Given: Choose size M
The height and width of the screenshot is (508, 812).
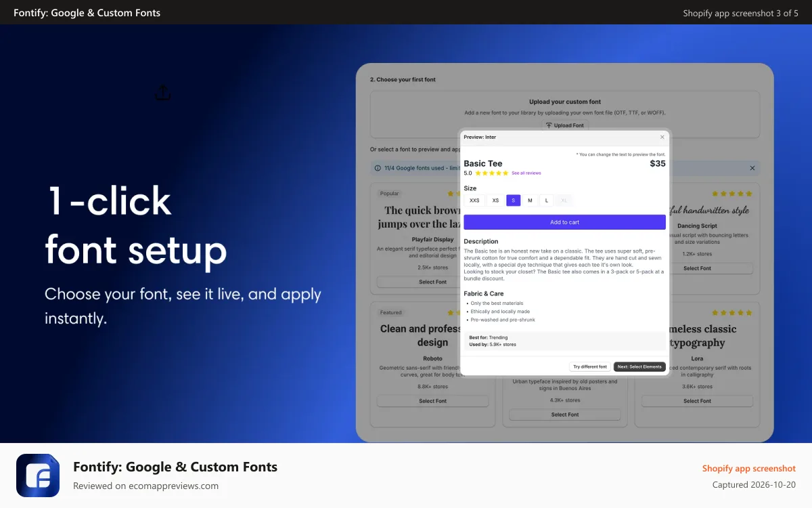Looking at the screenshot, I should point(530,200).
